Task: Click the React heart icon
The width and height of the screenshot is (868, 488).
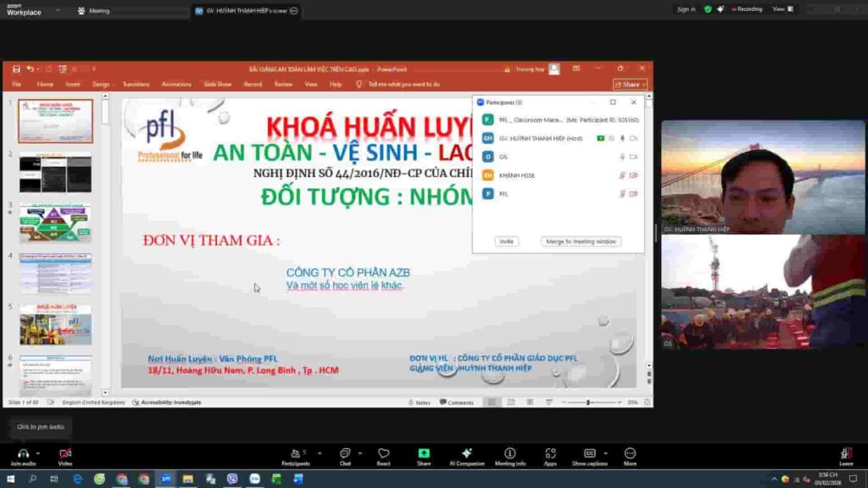Action: pos(383,453)
